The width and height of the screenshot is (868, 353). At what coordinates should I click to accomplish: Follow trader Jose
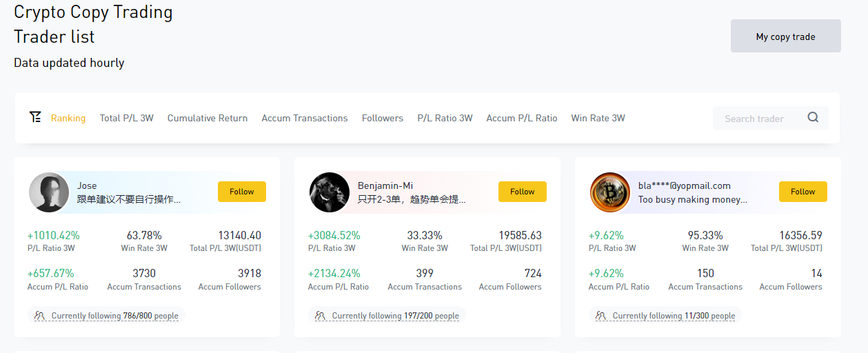[242, 192]
